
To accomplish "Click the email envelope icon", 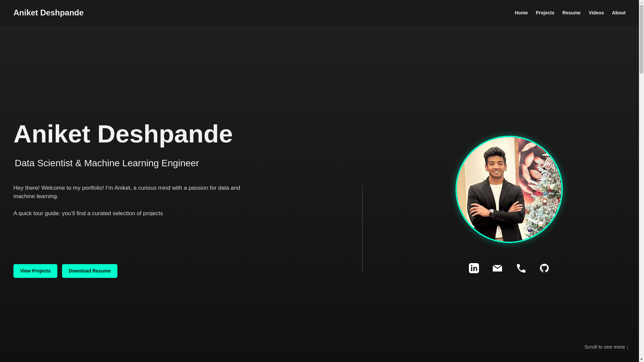I will (x=497, y=268).
